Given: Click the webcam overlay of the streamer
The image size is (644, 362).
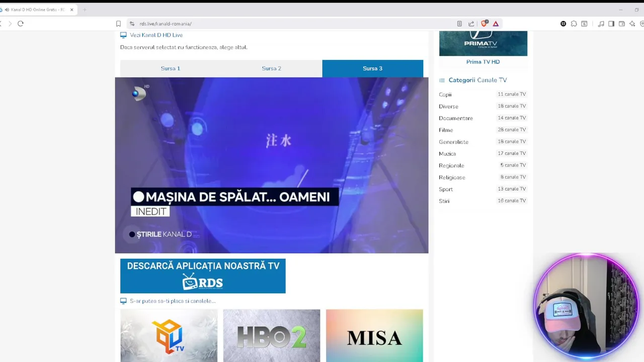Looking at the screenshot, I should pyautogui.click(x=586, y=307).
